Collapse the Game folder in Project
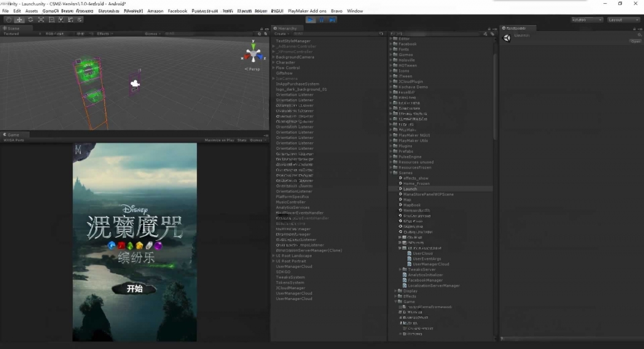Image resolution: width=644 pixels, height=349 pixels. (396, 301)
